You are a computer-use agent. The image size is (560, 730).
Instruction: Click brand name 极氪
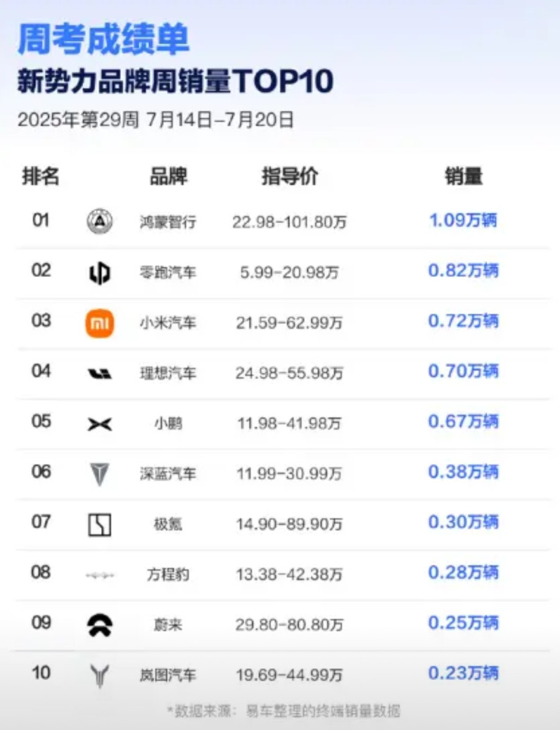point(168,524)
